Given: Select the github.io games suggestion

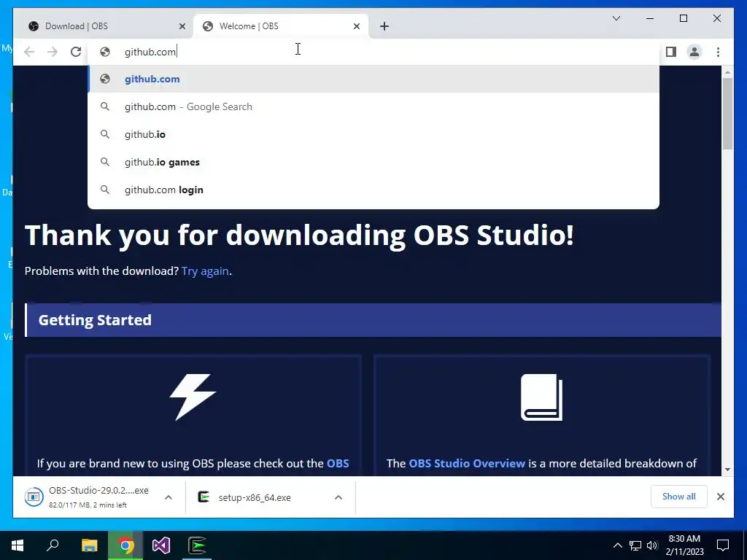Looking at the screenshot, I should [x=373, y=162].
